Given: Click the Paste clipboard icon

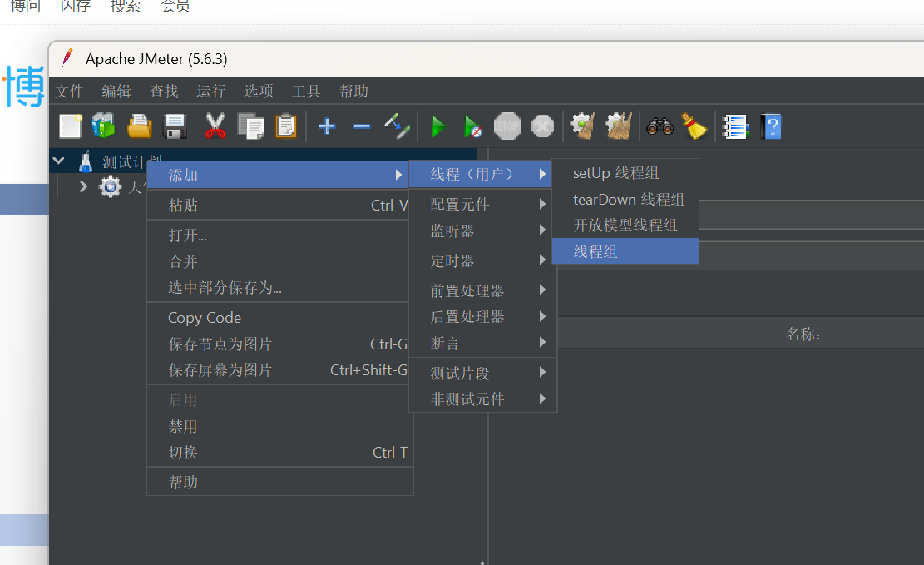Looking at the screenshot, I should coord(286,126).
